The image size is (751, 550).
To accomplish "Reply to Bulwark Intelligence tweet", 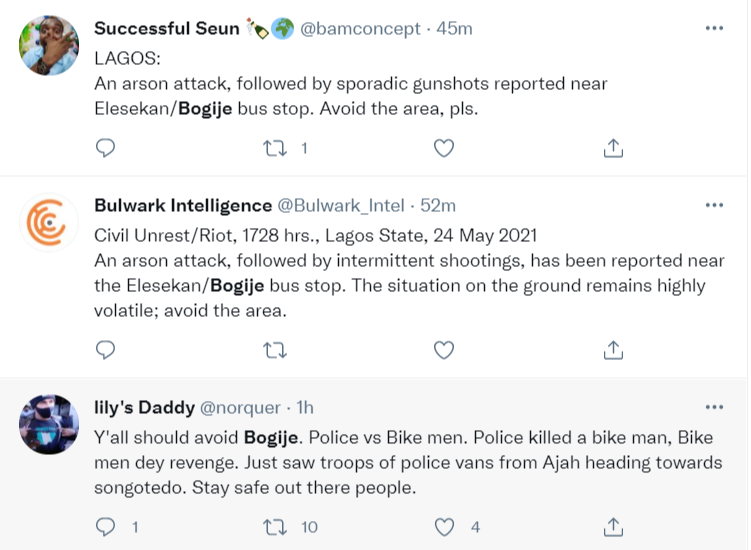I will 105,350.
